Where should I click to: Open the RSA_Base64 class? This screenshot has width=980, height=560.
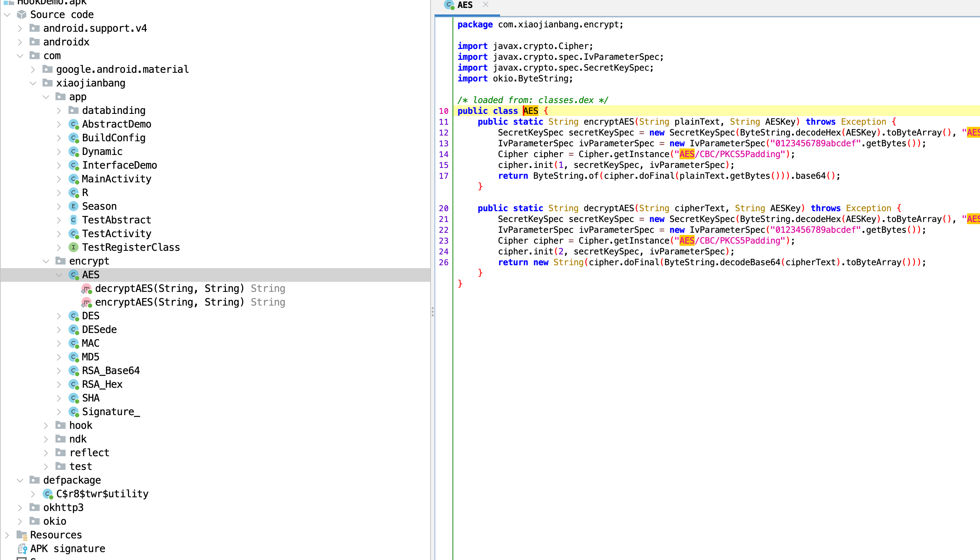[x=111, y=370]
